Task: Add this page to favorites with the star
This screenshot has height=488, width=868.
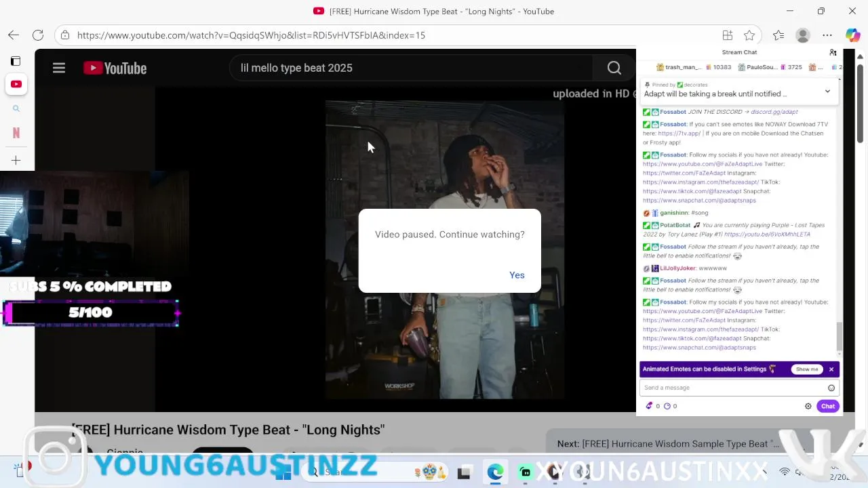Action: (x=749, y=35)
